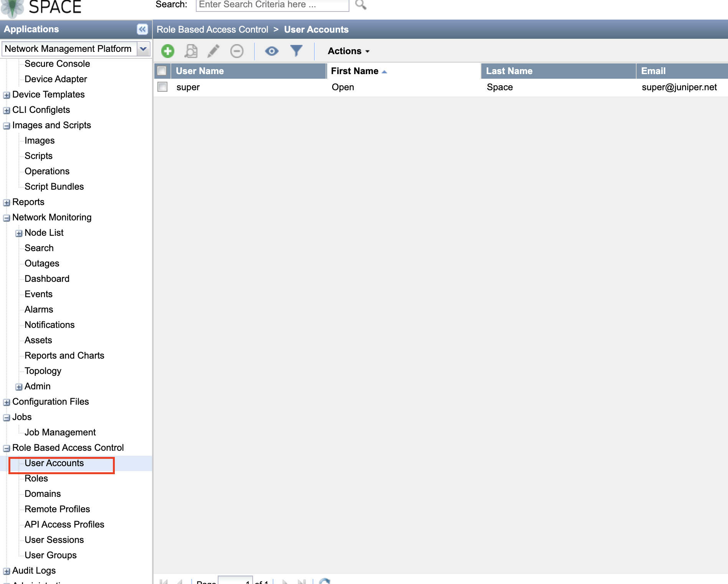The width and height of the screenshot is (728, 584).
Task: Select Outages in the tree
Action: [x=42, y=263]
